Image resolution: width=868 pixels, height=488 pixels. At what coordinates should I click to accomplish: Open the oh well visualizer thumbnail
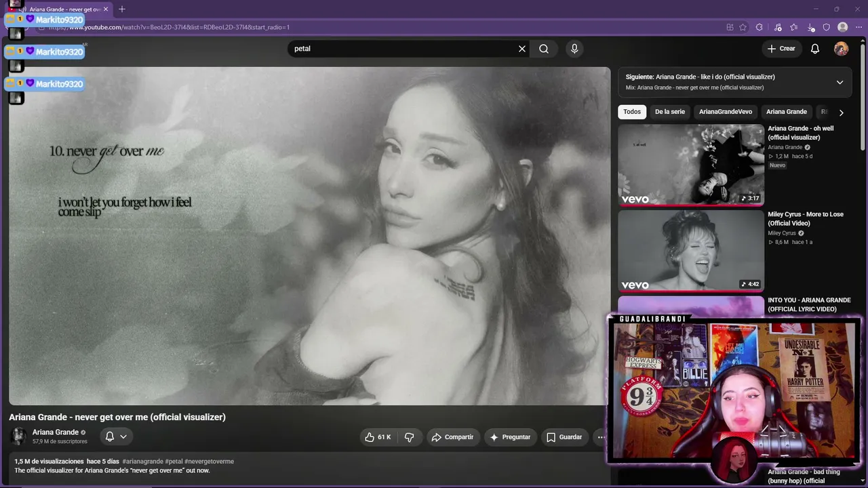coord(691,165)
